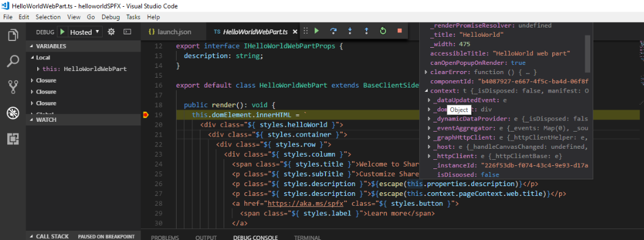Click the VS Code logo in title bar
Screen dimensions: 644x240
click(5, 6)
